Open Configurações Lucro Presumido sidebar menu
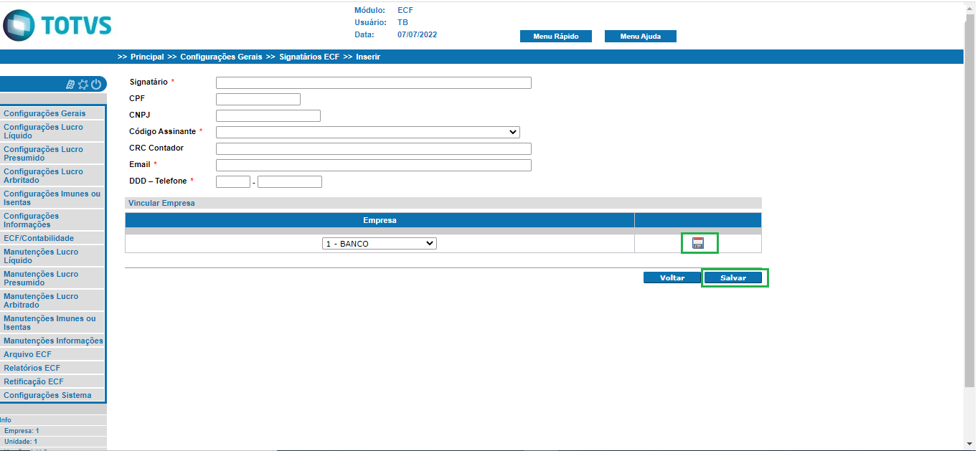Screen dimensions: 980x451 [x=53, y=153]
